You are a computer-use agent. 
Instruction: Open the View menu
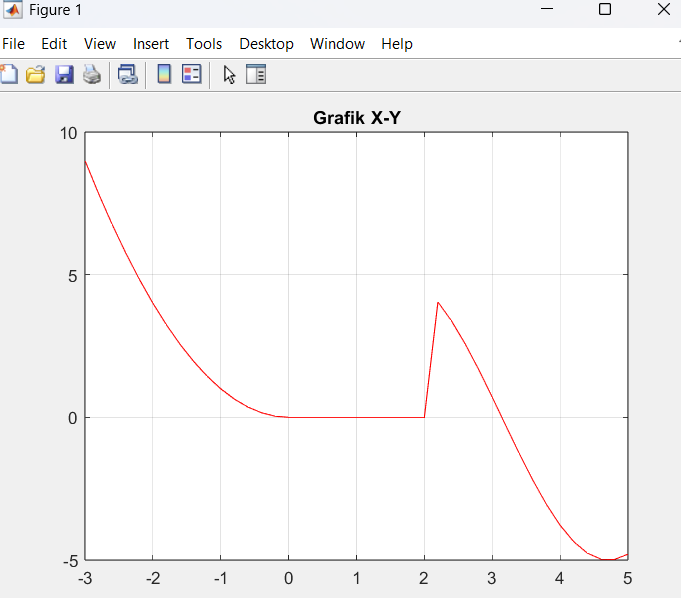tap(100, 44)
